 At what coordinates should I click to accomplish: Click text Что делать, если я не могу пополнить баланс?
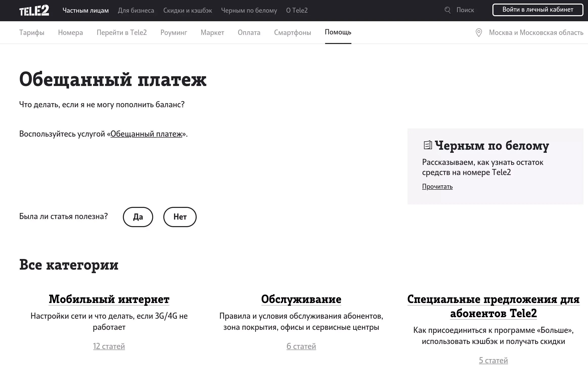[x=102, y=104]
